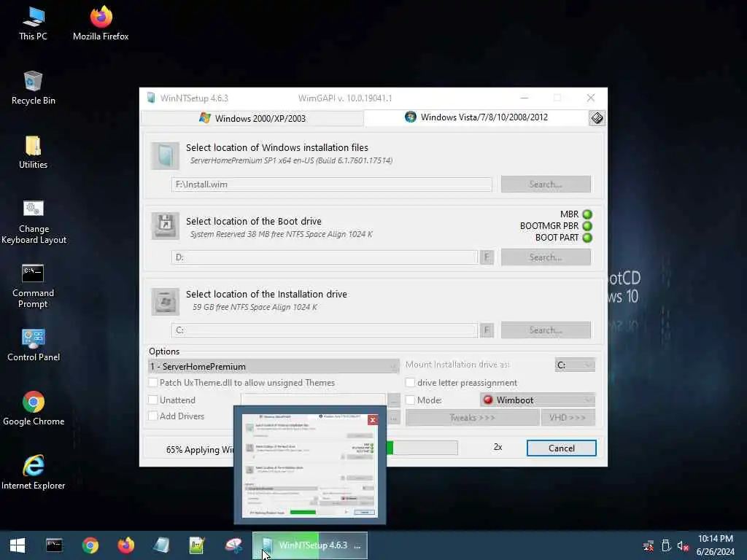Open the Recycle Bin icon
The width and height of the screenshot is (747, 560).
pyautogui.click(x=33, y=88)
